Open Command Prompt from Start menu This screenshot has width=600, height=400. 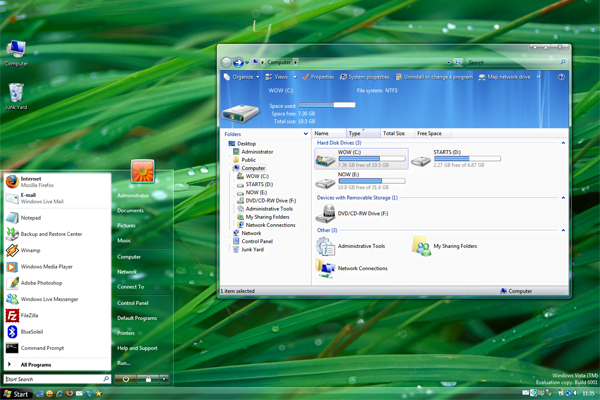point(57,348)
